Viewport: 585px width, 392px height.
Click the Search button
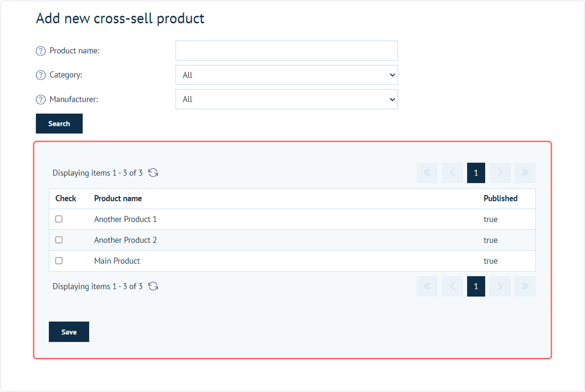(59, 123)
